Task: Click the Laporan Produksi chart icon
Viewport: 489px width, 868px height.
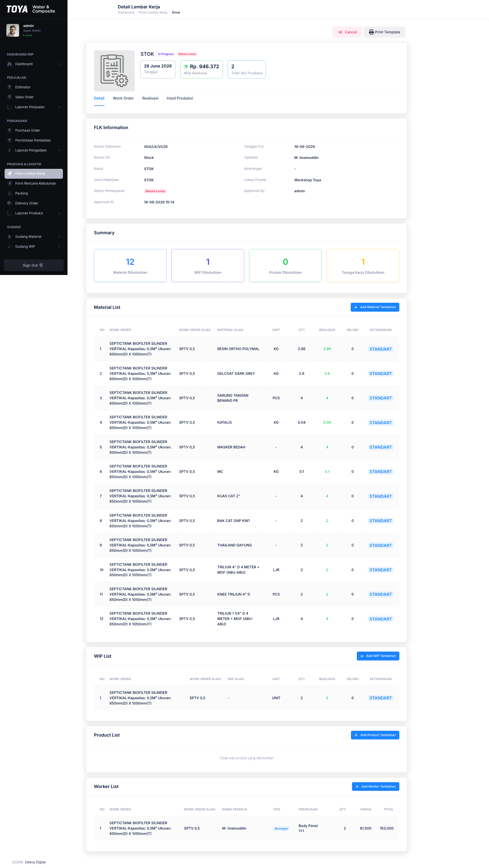Action: coord(9,213)
